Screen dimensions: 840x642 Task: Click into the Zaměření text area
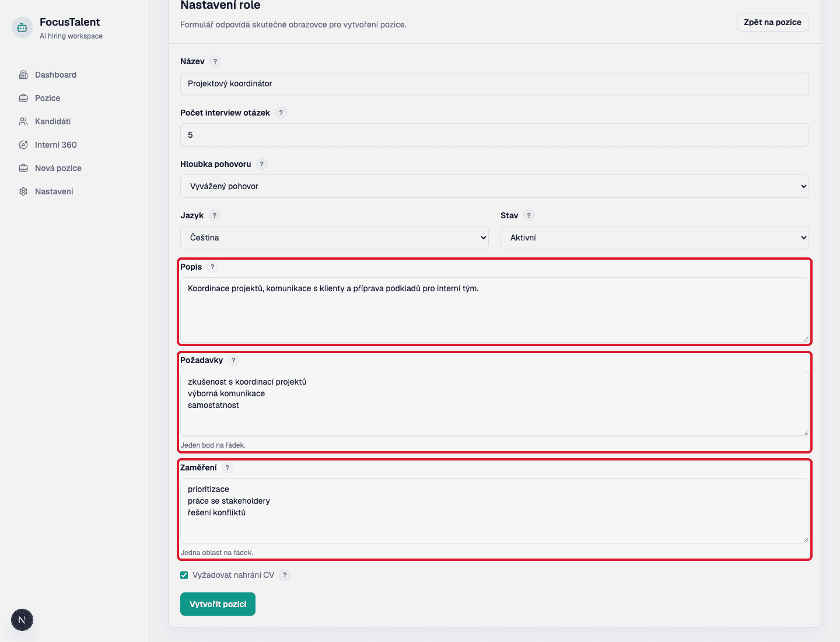pyautogui.click(x=495, y=511)
